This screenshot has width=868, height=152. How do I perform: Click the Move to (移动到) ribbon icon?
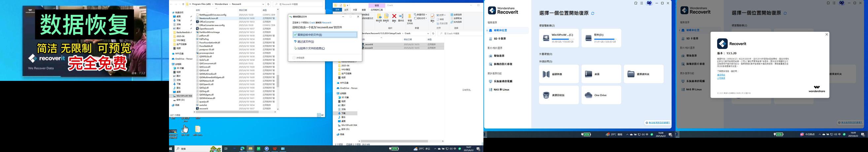point(379,18)
